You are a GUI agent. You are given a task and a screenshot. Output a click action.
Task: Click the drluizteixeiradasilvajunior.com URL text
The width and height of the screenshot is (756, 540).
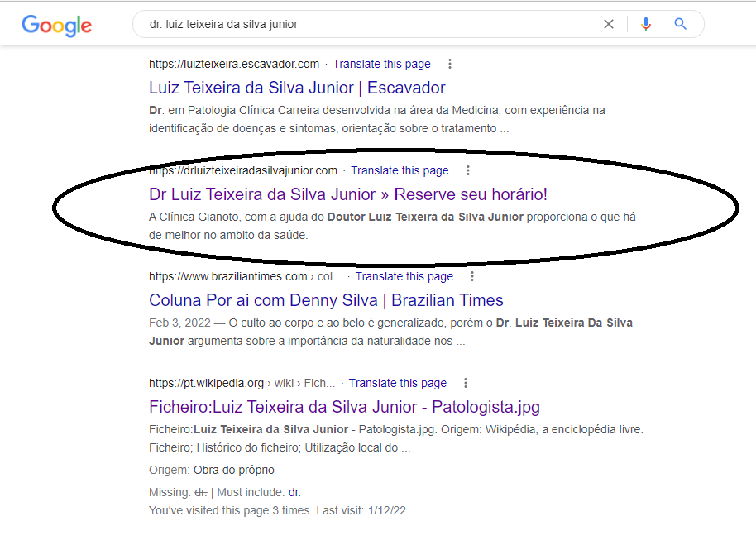pos(243,170)
